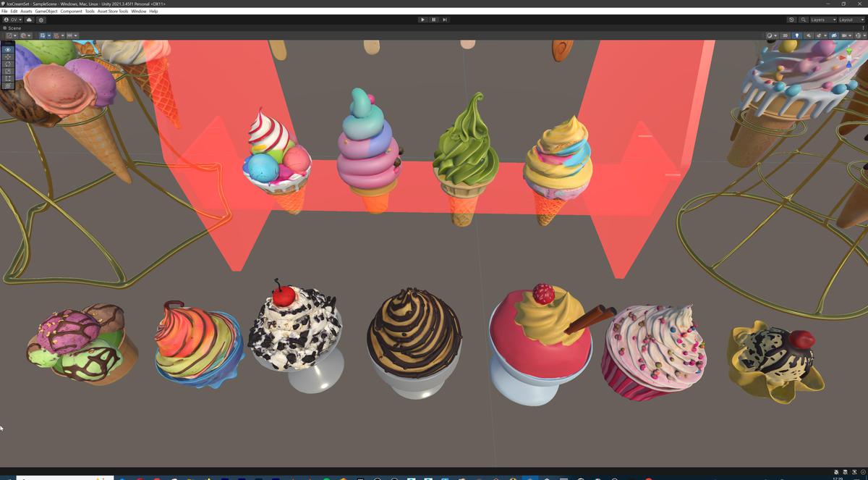Activate the View tool in the toolbar
The image size is (868, 480).
point(7,49)
